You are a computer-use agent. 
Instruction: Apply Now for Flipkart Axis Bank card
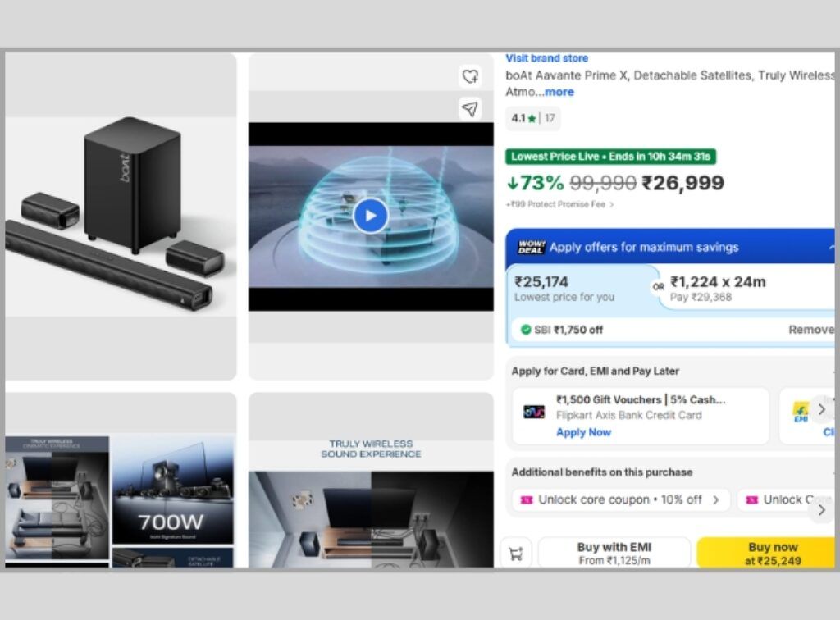coord(583,432)
